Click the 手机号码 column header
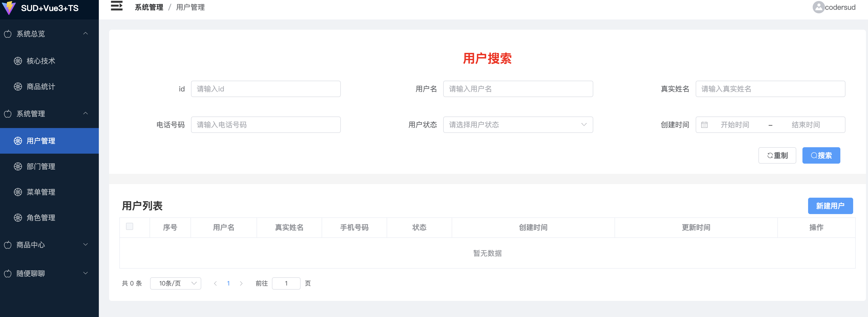The width and height of the screenshot is (868, 317). click(x=354, y=227)
